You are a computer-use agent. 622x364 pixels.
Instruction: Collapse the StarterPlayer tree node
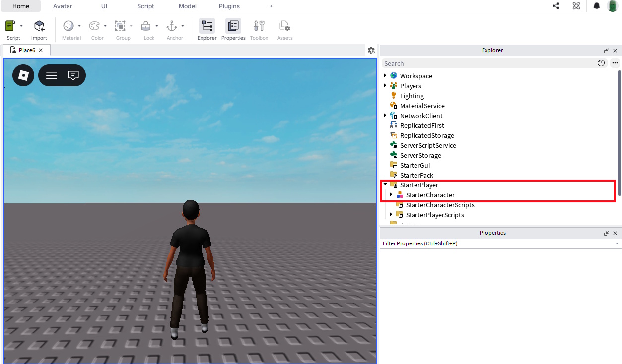point(385,185)
